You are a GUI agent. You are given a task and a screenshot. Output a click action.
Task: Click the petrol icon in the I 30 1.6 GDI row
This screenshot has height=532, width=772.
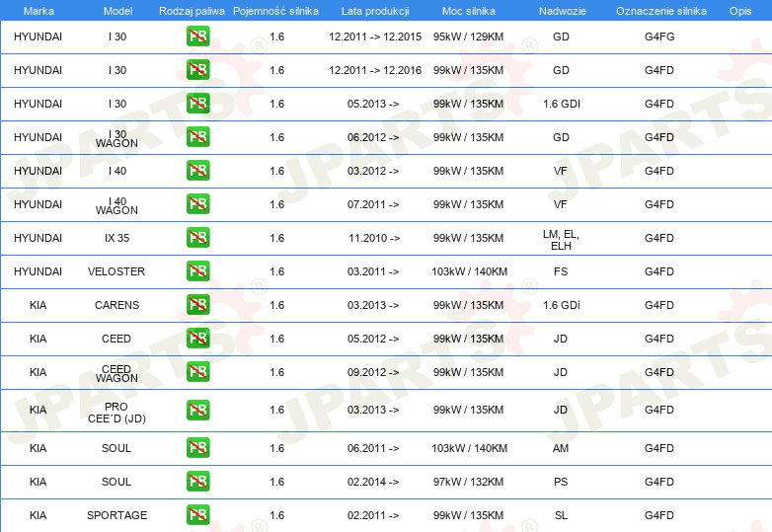pyautogui.click(x=197, y=104)
